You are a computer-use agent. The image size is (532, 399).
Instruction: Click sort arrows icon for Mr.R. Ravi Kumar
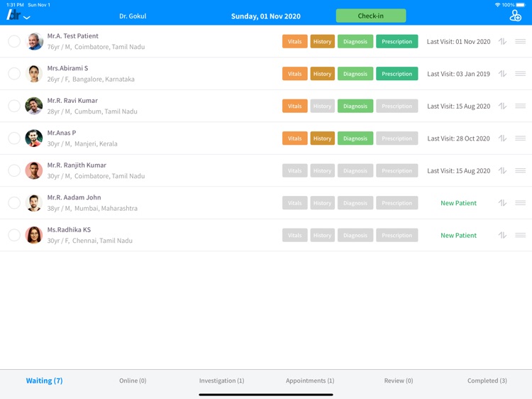tap(502, 106)
